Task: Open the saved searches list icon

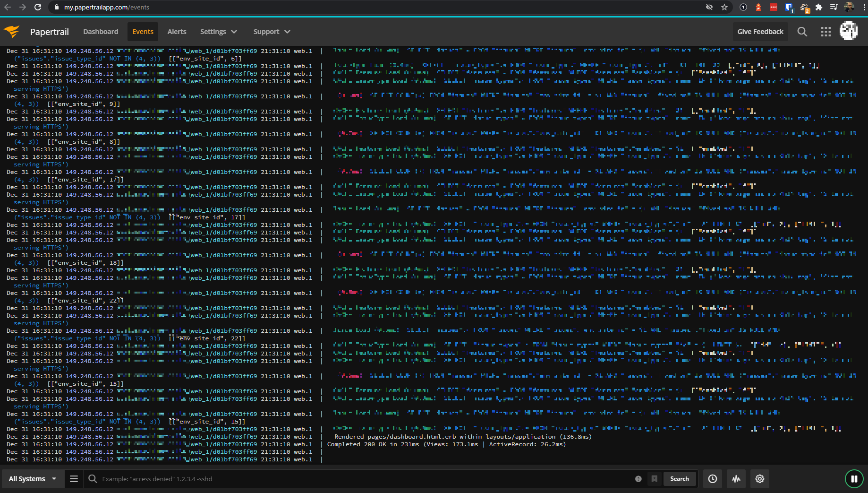Action: (x=74, y=479)
